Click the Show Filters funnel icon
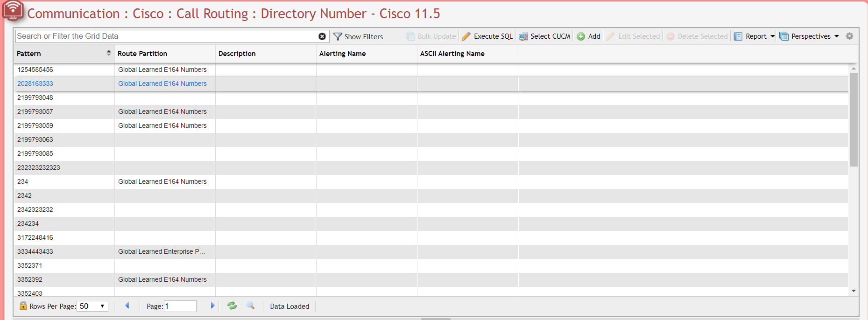868x320 pixels. click(x=338, y=36)
